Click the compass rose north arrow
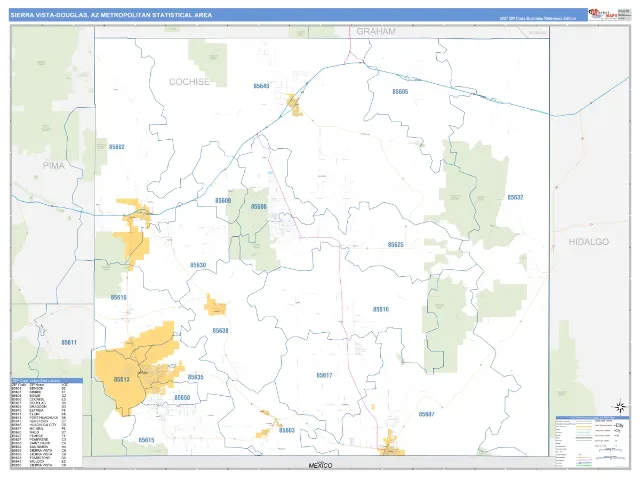 620,407
